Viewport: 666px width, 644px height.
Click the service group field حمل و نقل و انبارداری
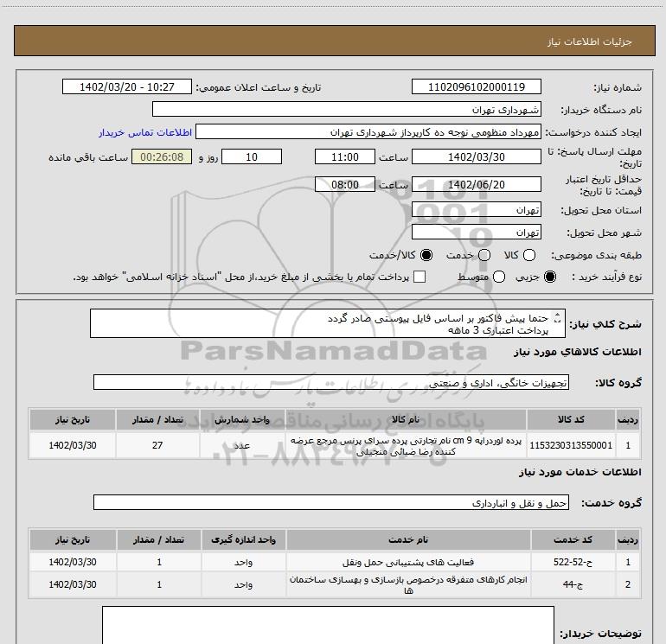[x=331, y=502]
